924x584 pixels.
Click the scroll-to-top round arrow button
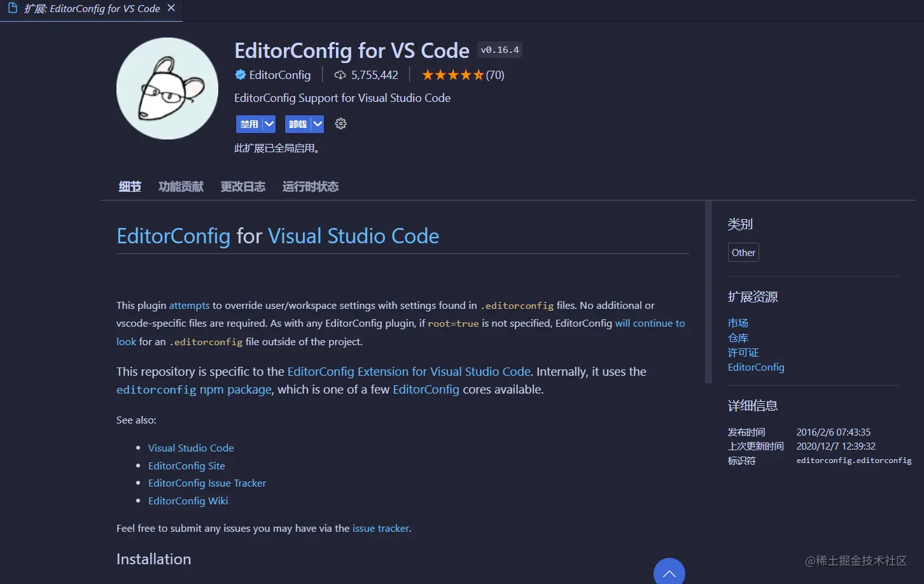pos(669,572)
